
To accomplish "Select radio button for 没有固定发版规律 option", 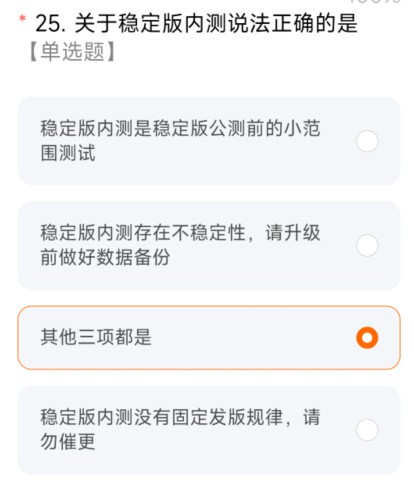I will click(367, 430).
